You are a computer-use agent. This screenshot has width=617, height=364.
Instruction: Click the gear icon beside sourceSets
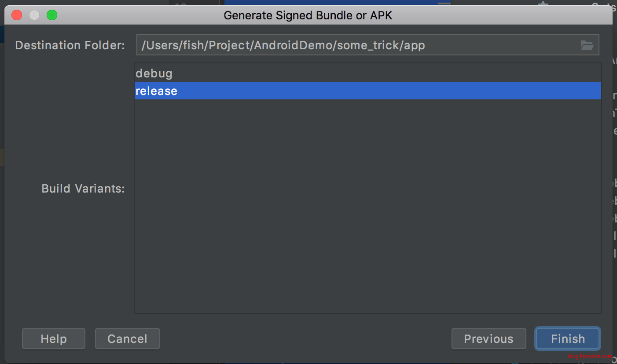click(x=543, y=4)
